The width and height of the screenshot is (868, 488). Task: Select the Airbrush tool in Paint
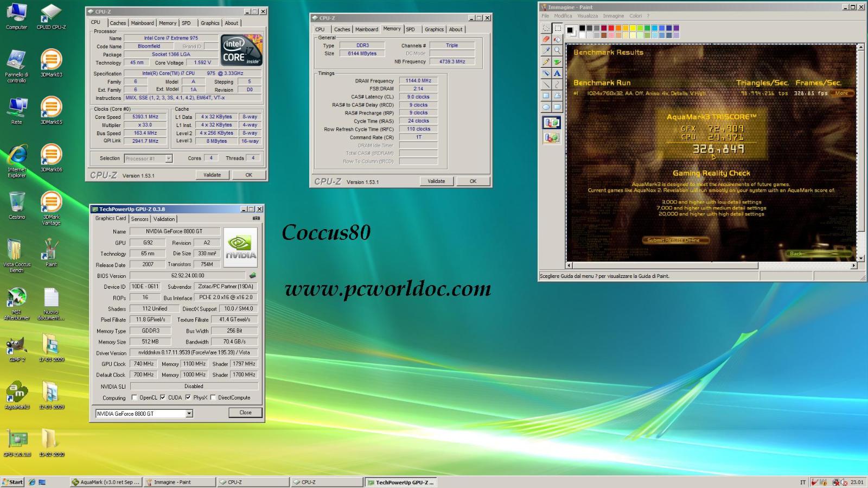click(546, 73)
